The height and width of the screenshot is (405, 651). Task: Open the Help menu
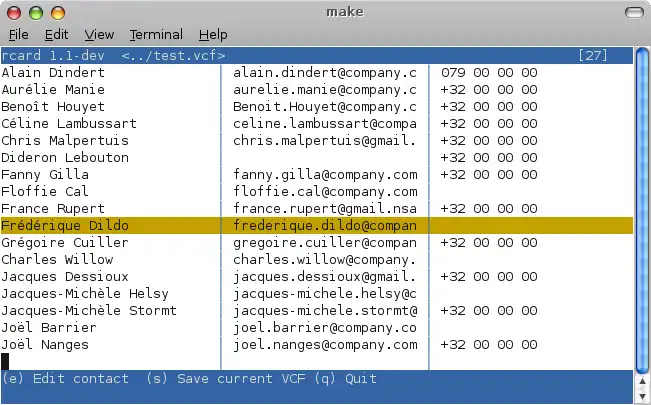[213, 34]
